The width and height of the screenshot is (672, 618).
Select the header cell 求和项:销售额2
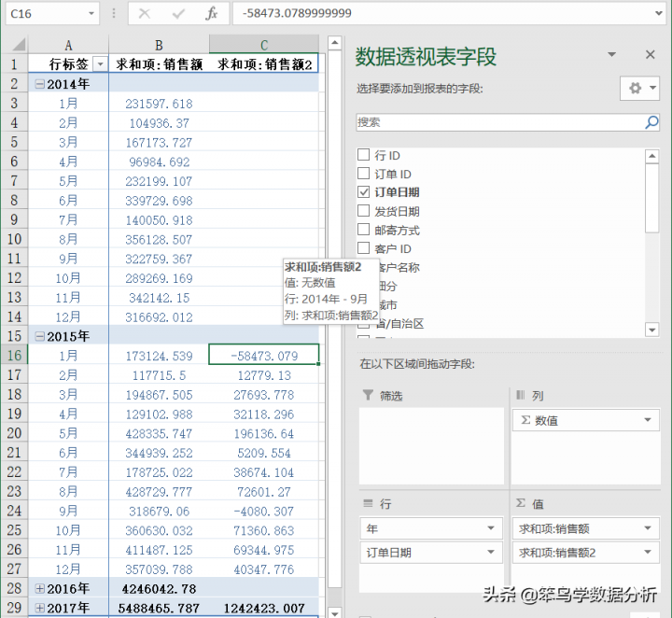264,64
